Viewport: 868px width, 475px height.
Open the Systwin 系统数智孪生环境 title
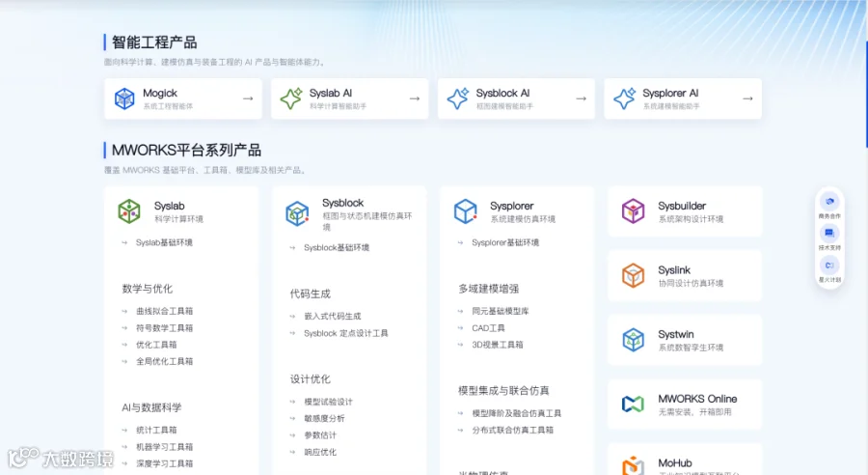coord(676,334)
